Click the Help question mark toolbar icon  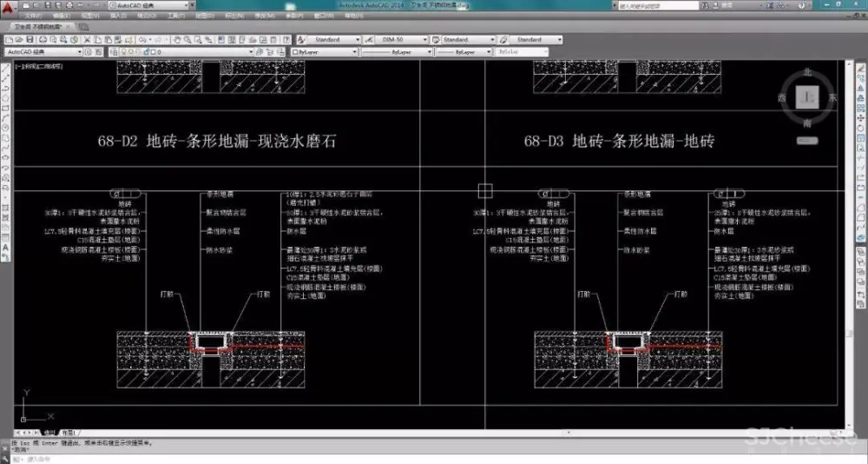click(286, 40)
